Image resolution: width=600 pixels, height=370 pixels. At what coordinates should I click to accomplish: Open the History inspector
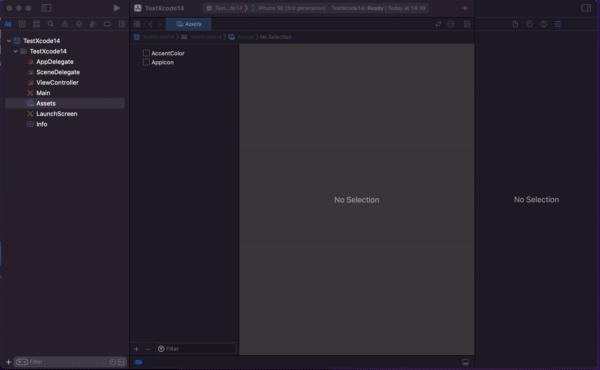(x=529, y=24)
